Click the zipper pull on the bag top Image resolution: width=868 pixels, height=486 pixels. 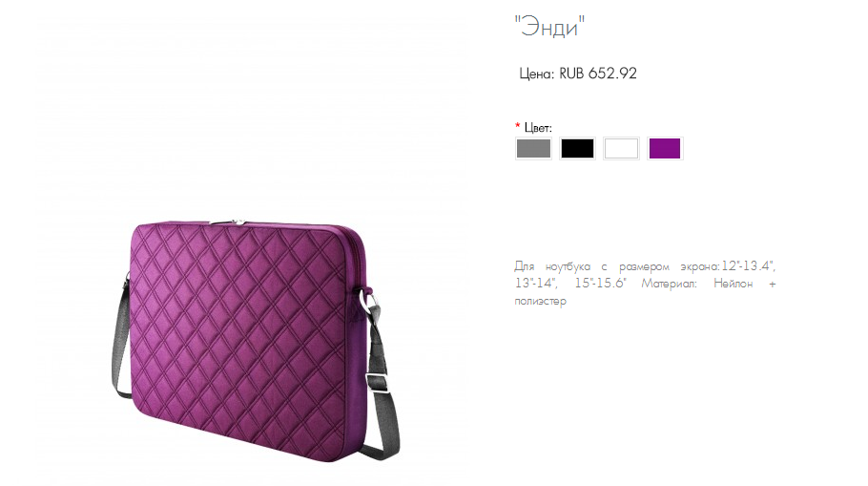(238, 222)
